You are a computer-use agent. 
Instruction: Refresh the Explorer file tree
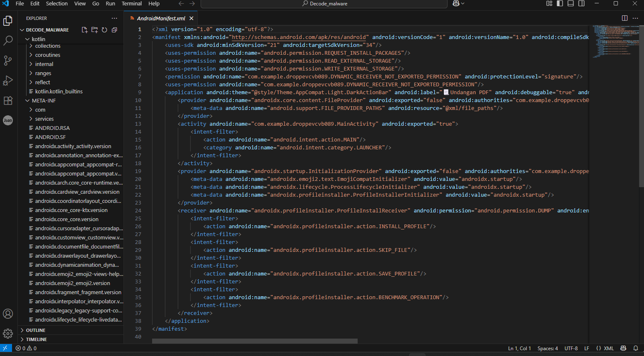coord(104,30)
